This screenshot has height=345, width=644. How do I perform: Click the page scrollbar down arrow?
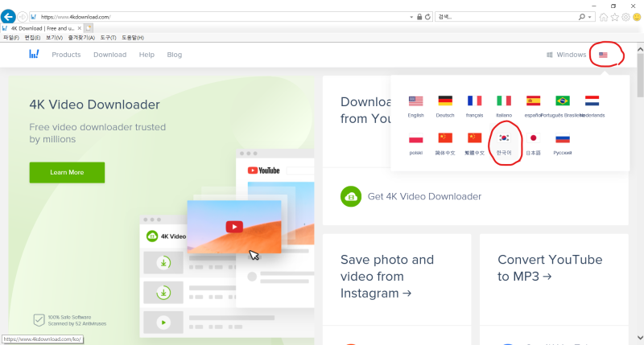pos(640,338)
